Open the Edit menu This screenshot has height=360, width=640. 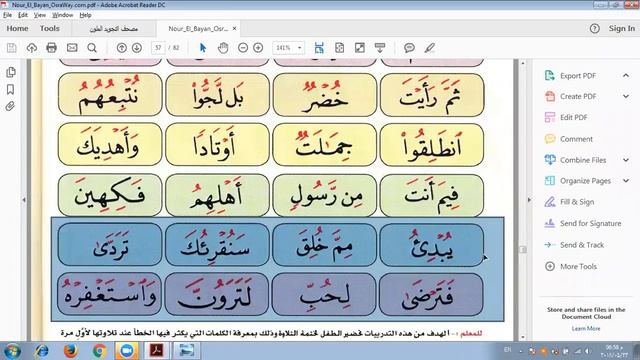pyautogui.click(x=23, y=15)
